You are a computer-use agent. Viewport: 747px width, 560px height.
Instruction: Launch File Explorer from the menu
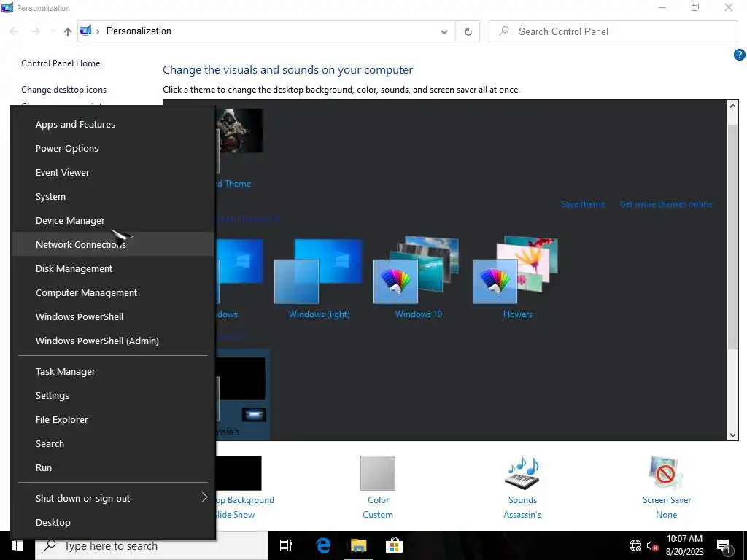[113, 419]
